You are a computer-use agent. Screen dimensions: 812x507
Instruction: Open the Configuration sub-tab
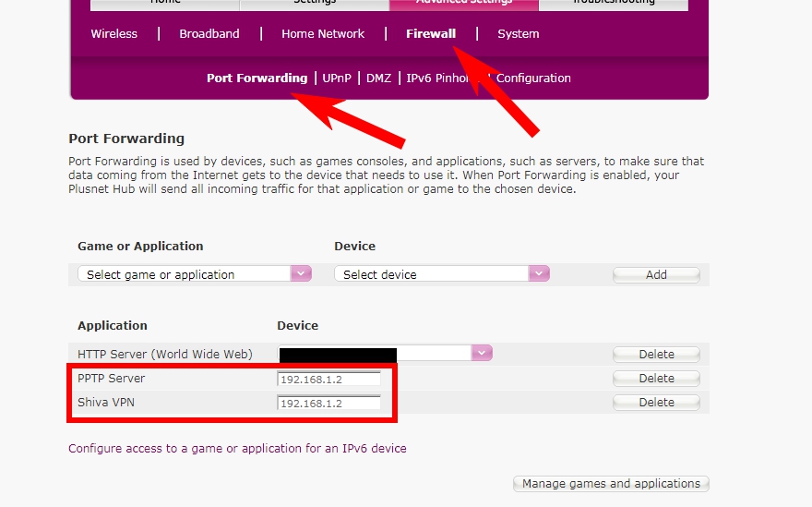point(533,78)
